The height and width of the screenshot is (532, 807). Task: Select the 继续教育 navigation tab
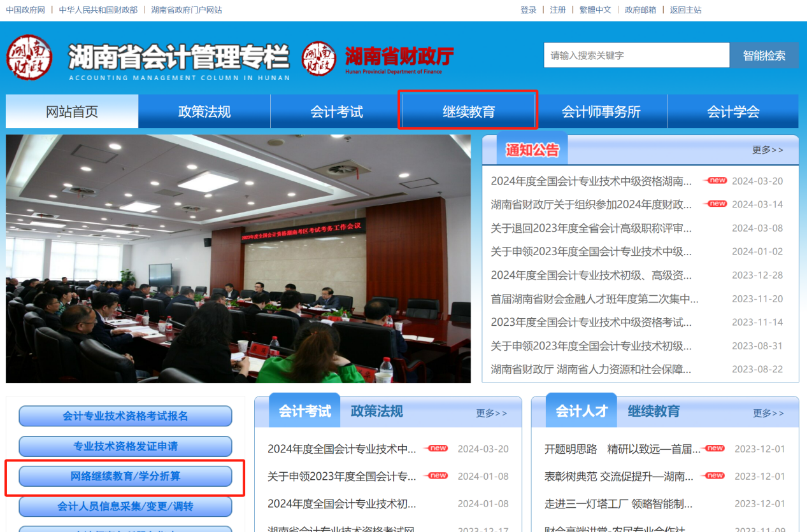coord(469,112)
